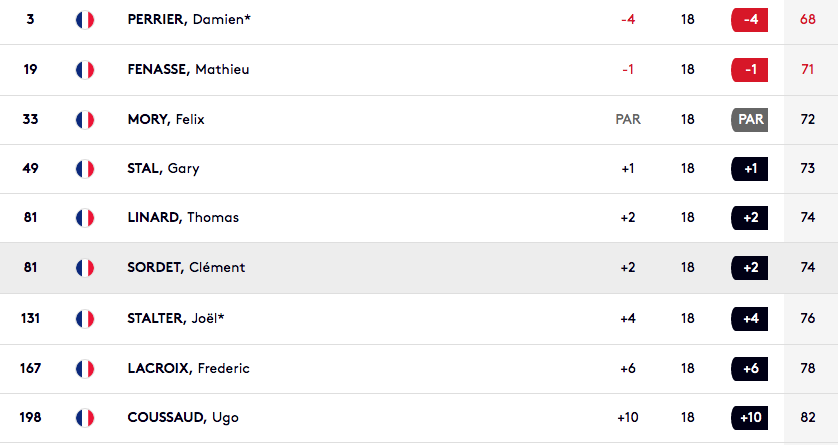Image resolution: width=838 pixels, height=445 pixels.
Task: Open the FENASSE, Mathieu player link
Action: pos(188,69)
